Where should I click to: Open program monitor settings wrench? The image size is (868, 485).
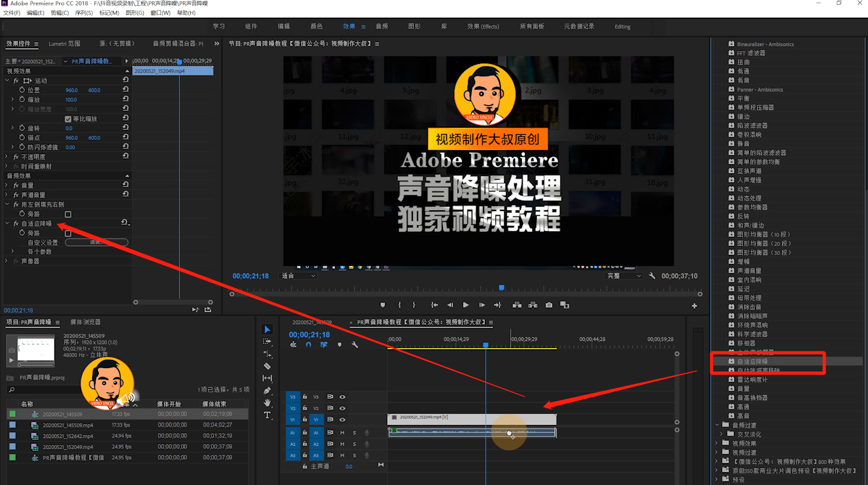coord(652,276)
